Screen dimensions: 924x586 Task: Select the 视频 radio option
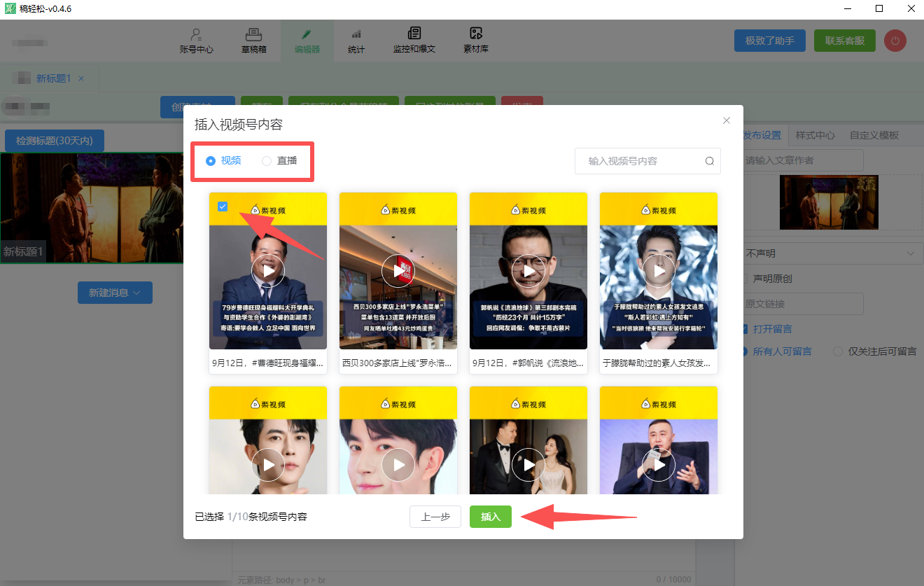tap(211, 161)
